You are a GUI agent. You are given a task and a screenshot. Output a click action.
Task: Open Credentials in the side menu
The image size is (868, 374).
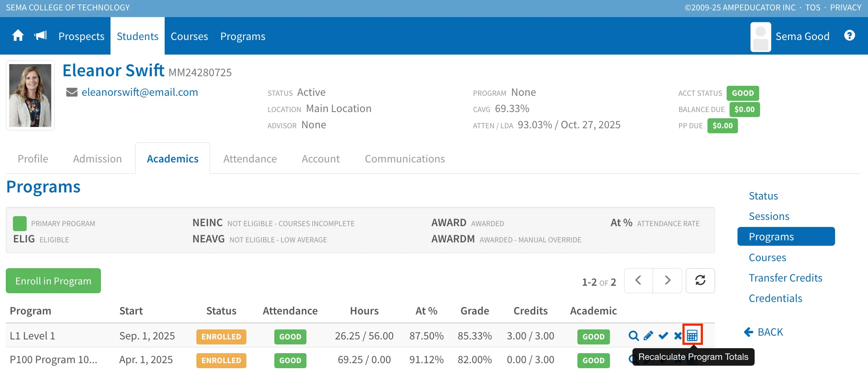[x=775, y=298]
